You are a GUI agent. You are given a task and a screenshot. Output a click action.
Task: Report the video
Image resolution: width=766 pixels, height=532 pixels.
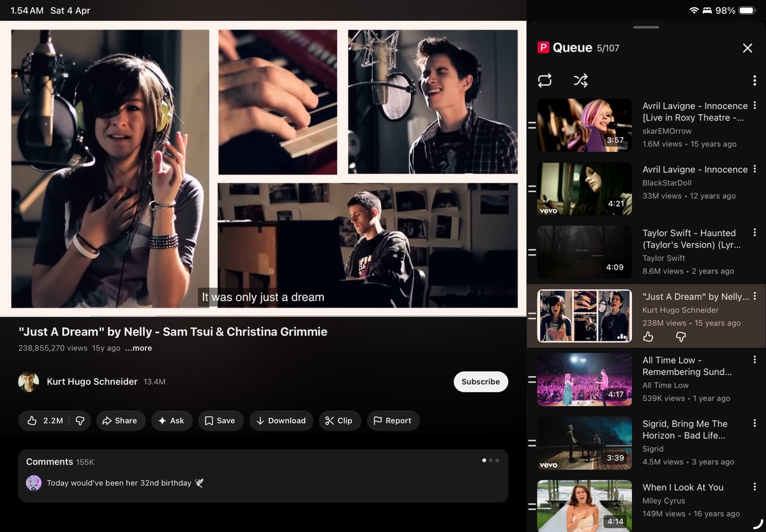coord(393,420)
